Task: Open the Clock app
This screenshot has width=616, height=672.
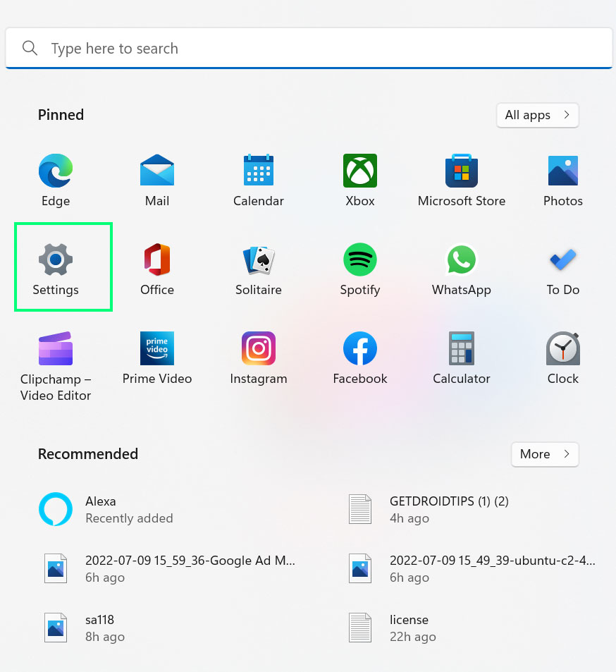Action: click(563, 358)
